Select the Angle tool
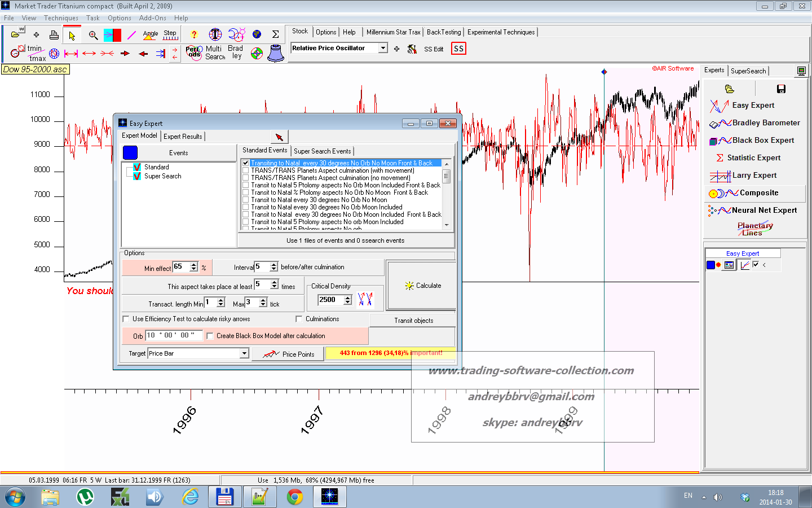 tap(151, 35)
